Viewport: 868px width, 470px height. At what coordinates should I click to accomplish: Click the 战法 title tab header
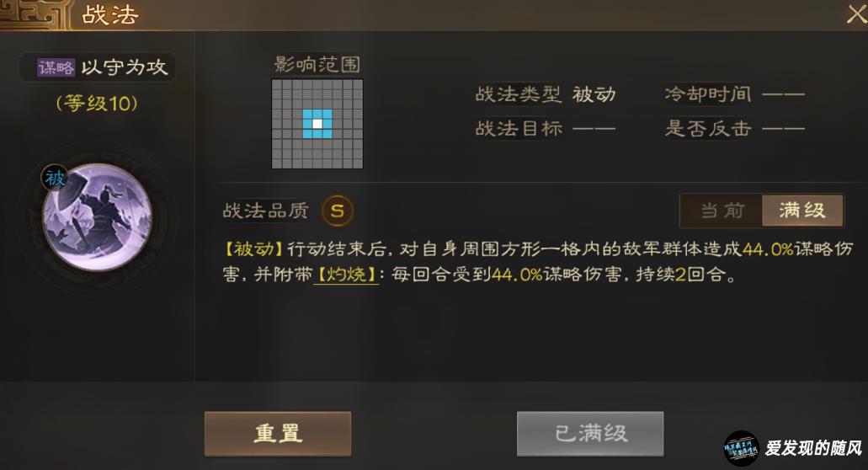110,15
